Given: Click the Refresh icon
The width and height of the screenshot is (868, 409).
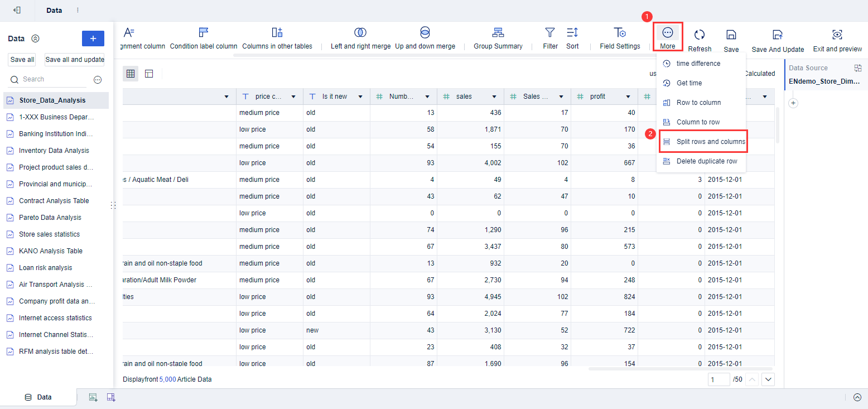Looking at the screenshot, I should (x=700, y=35).
